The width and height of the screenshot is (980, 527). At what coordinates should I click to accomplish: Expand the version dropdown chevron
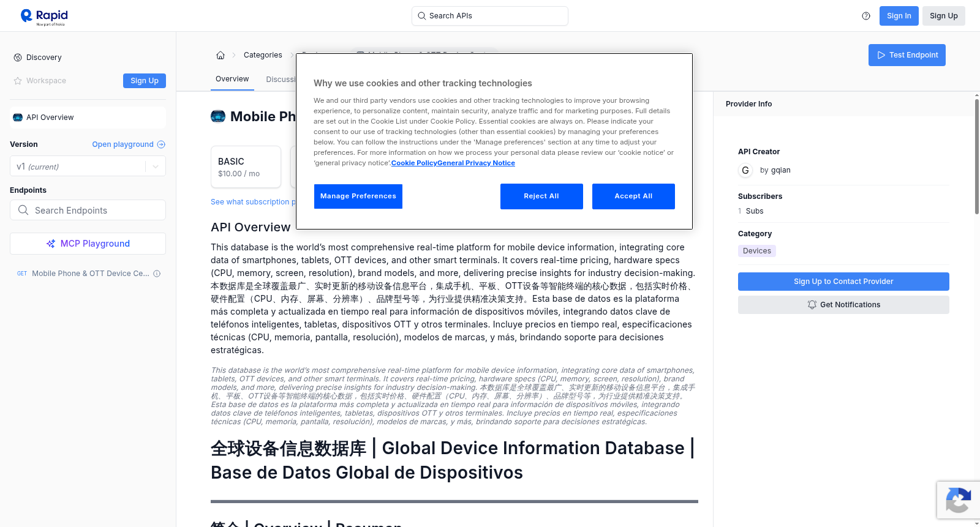coord(156,166)
